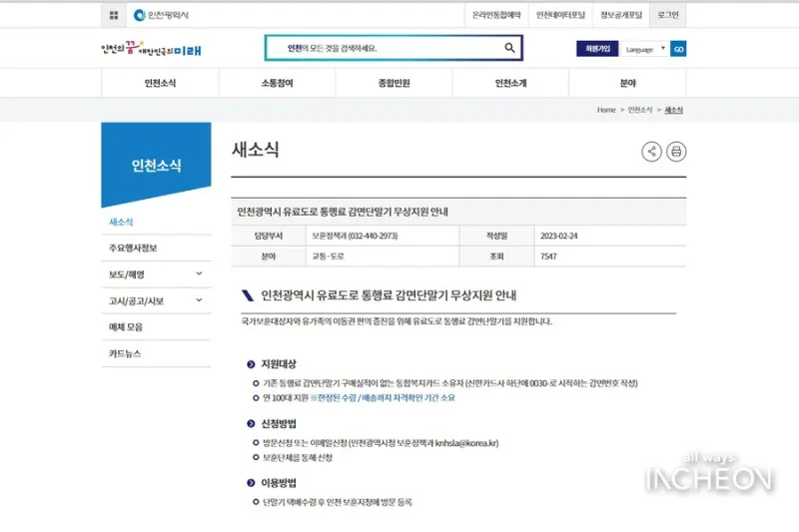Viewport: 799px width, 532px height.
Task: Click 인천소식 in the breadcrumb
Action: click(x=640, y=110)
